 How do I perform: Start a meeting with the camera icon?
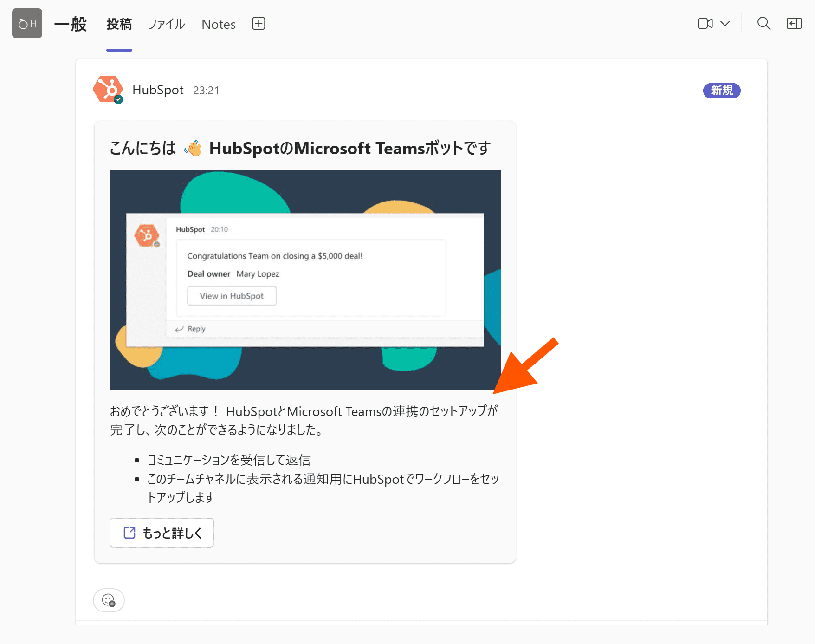(x=705, y=24)
